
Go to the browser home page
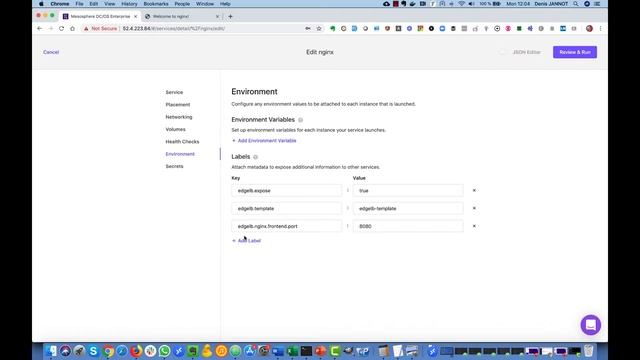coord(72,29)
